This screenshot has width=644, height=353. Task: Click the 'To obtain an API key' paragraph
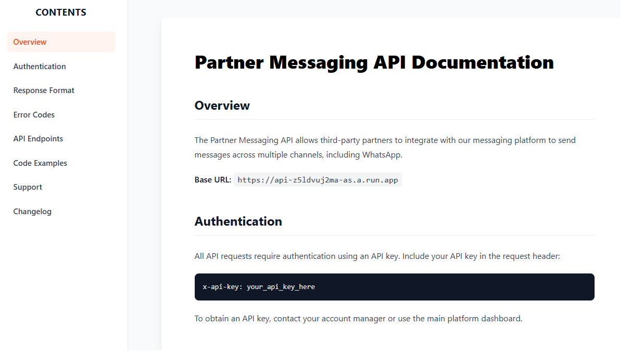coord(358,319)
